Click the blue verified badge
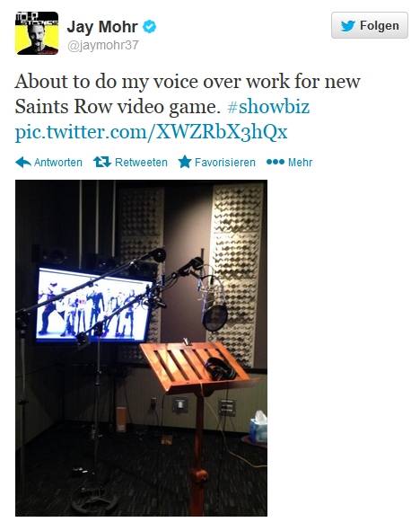Image resolution: width=420 pixels, height=531 pixels. [x=149, y=26]
